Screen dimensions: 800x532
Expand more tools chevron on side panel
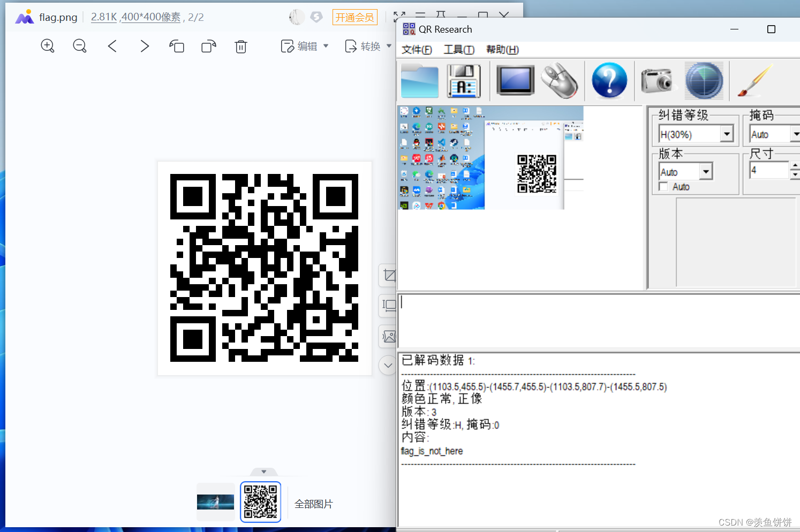tap(388, 366)
